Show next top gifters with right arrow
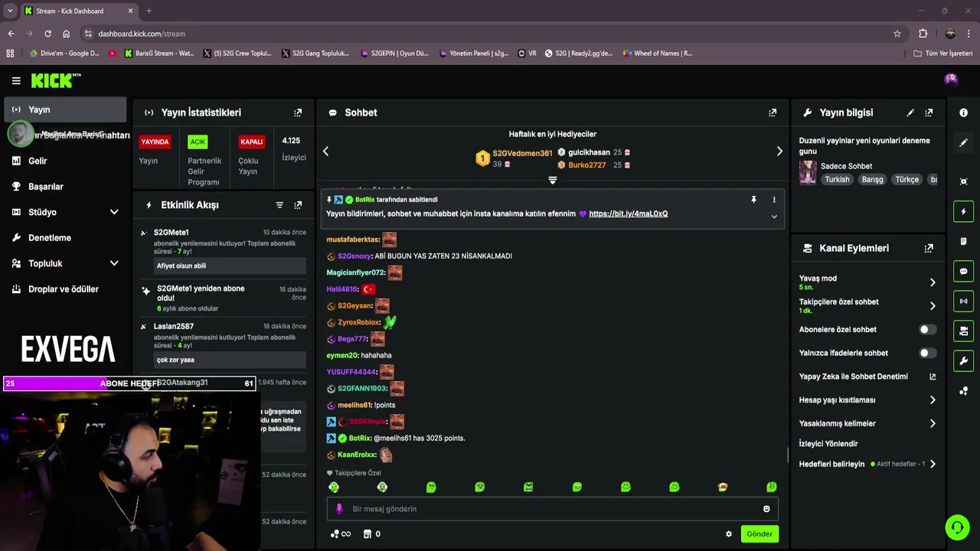980x551 pixels. click(779, 152)
